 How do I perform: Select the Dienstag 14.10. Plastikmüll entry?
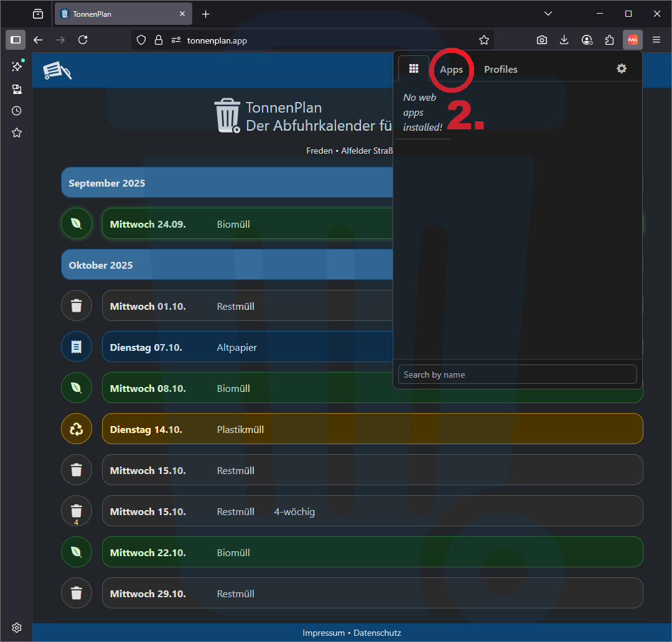tap(372, 429)
